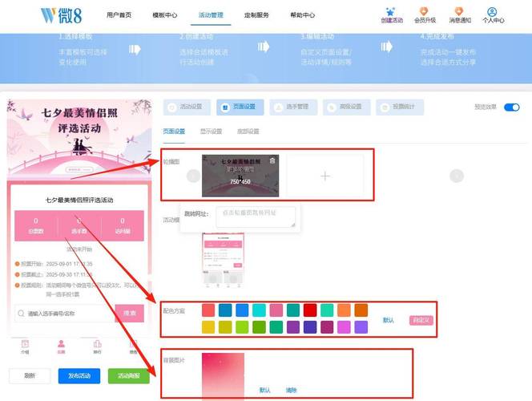Pick the yellow color swatch
Screen dimensions: 532x401
click(x=208, y=327)
